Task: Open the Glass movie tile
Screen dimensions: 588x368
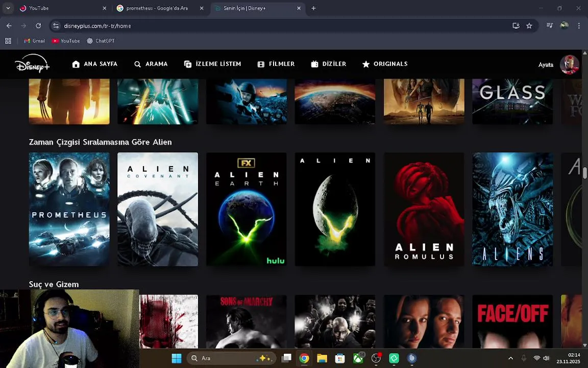Action: pos(512,101)
